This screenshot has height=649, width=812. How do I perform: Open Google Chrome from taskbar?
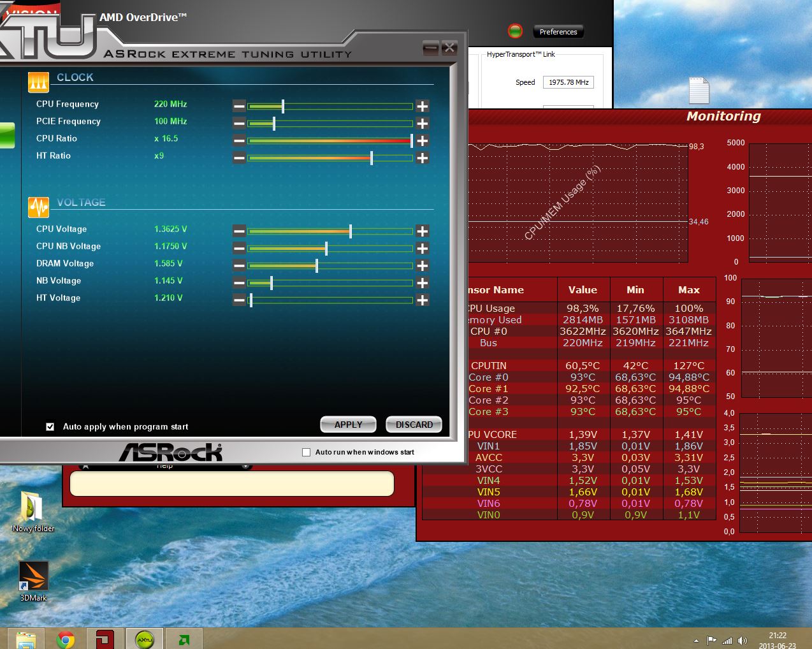(66, 639)
